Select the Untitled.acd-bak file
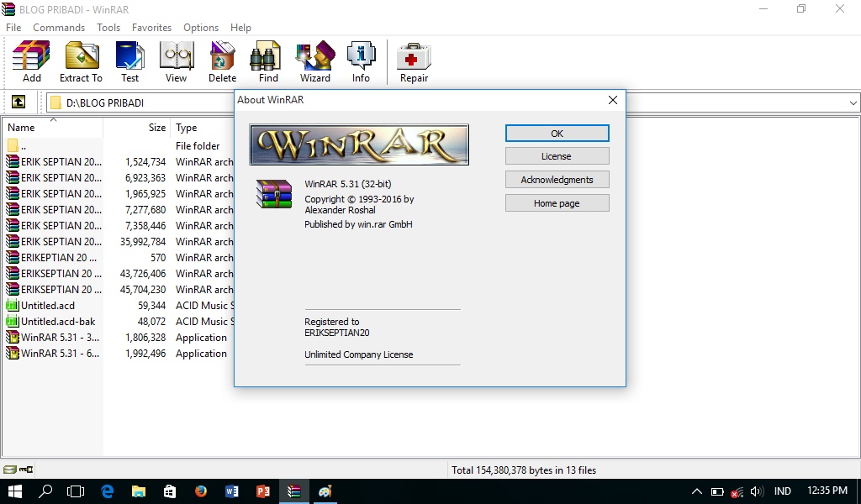 point(119,322)
